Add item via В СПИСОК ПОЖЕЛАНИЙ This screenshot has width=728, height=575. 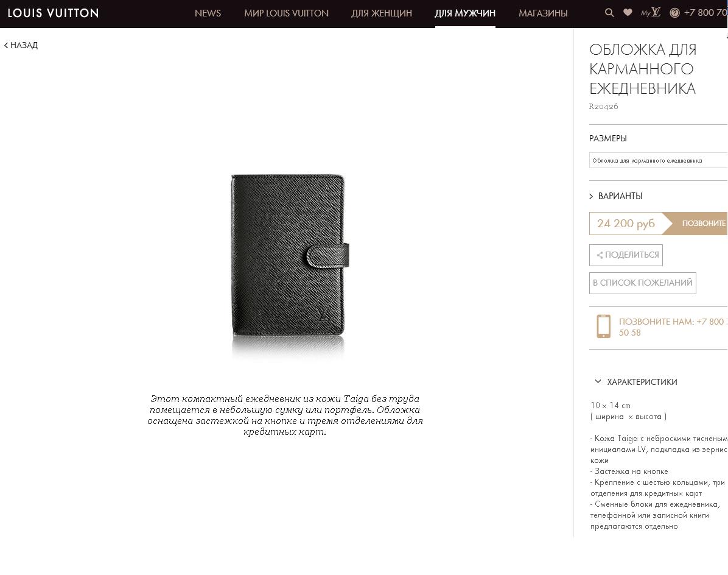click(x=643, y=283)
